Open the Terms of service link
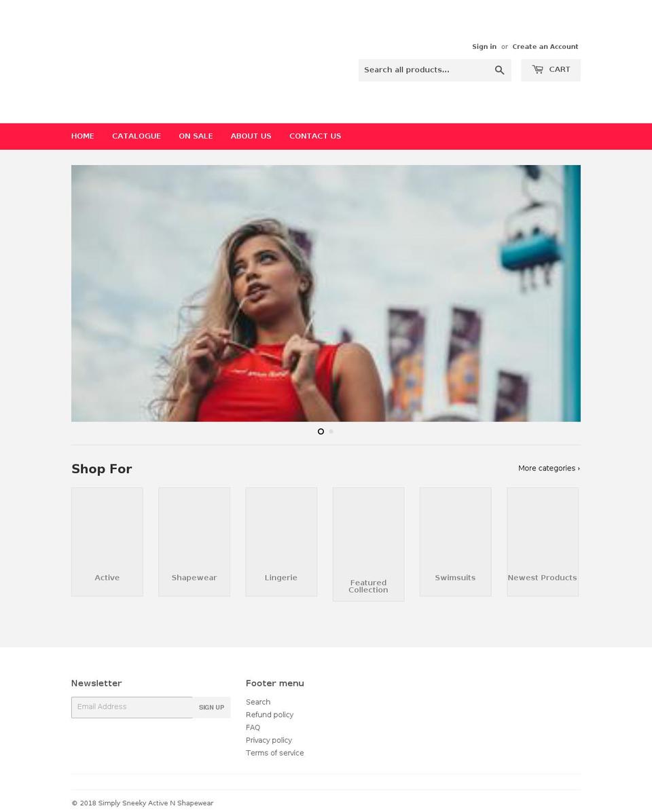652x812 pixels. pyautogui.click(x=274, y=753)
